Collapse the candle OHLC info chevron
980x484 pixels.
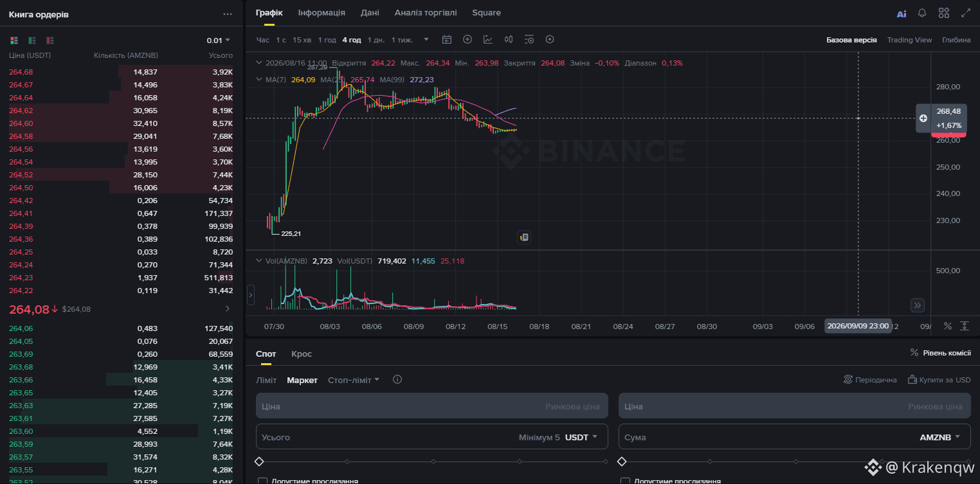259,63
